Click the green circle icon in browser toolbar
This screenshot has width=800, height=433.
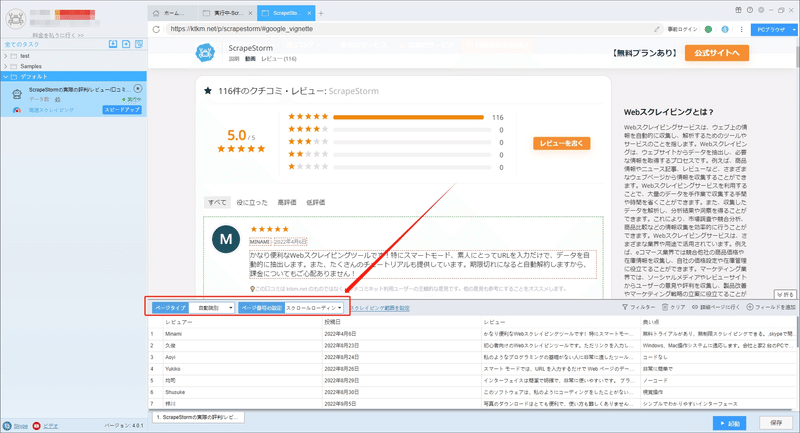click(x=708, y=29)
